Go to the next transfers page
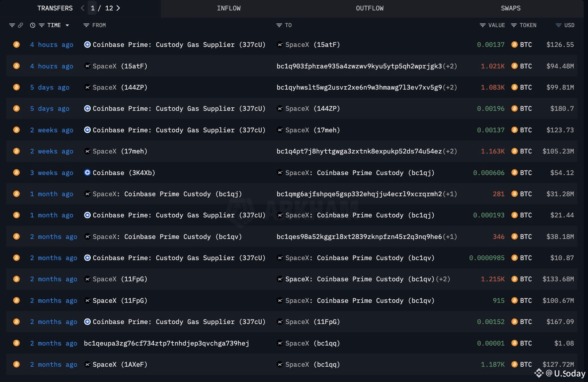Viewport: 588px width, 382px height. (118, 8)
